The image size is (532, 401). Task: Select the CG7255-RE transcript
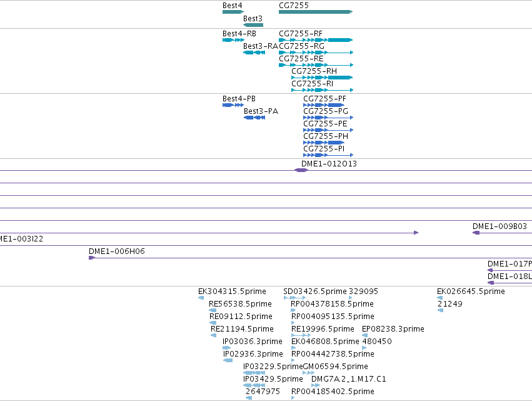click(x=316, y=65)
